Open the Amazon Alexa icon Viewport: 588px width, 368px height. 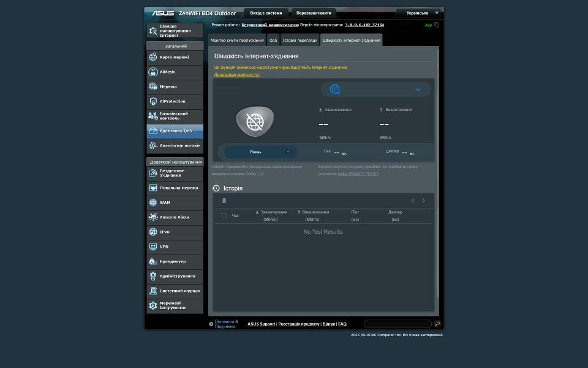[x=153, y=217]
